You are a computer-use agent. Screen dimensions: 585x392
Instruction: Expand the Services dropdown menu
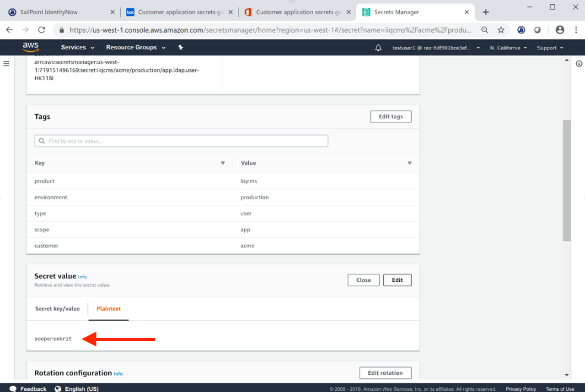coord(77,48)
